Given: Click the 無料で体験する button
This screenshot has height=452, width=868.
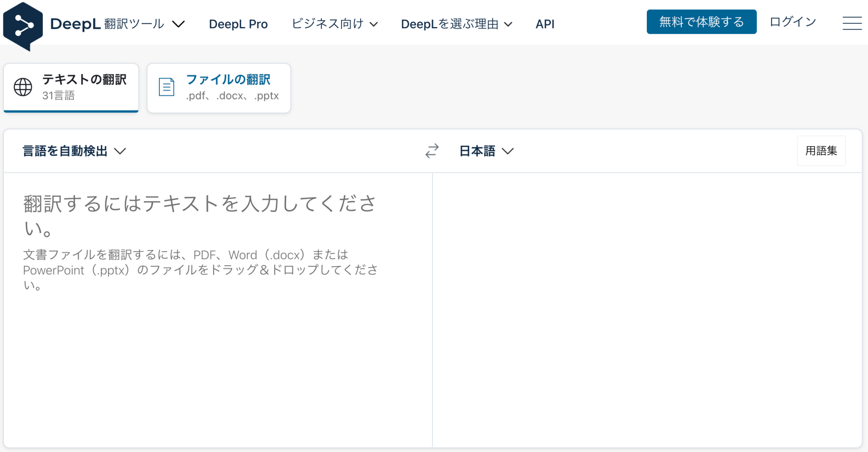Looking at the screenshot, I should point(701,21).
